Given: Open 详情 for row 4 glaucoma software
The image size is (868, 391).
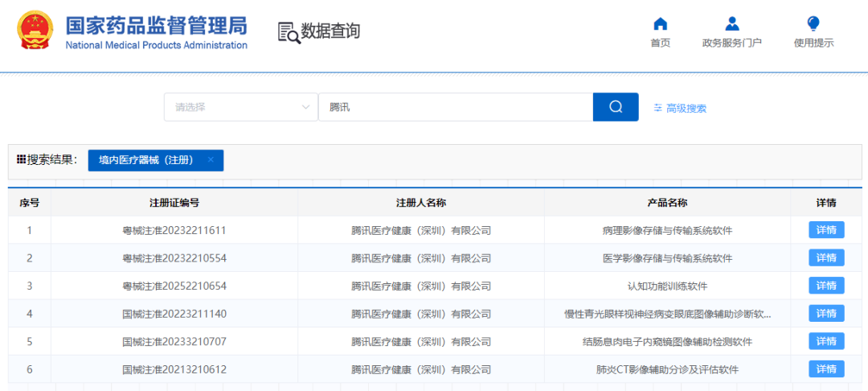Looking at the screenshot, I should click(x=826, y=314).
